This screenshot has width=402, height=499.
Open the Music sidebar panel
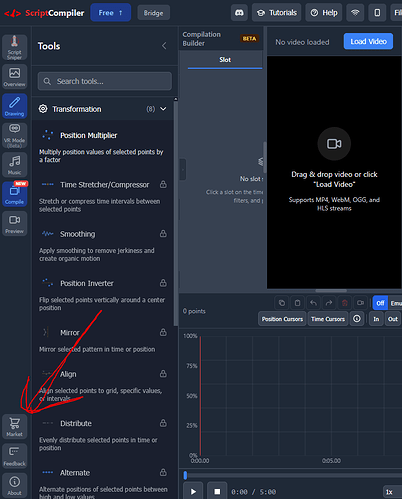[x=14, y=165]
